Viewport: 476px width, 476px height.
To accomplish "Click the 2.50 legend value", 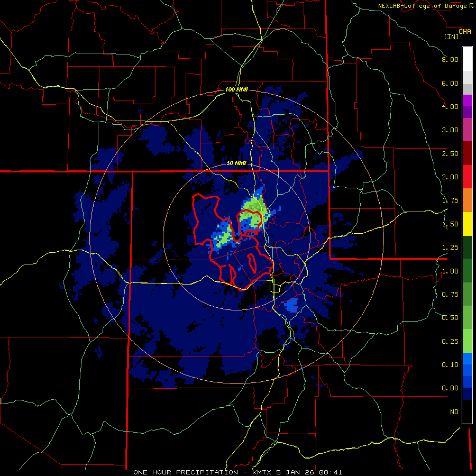I will (x=450, y=153).
